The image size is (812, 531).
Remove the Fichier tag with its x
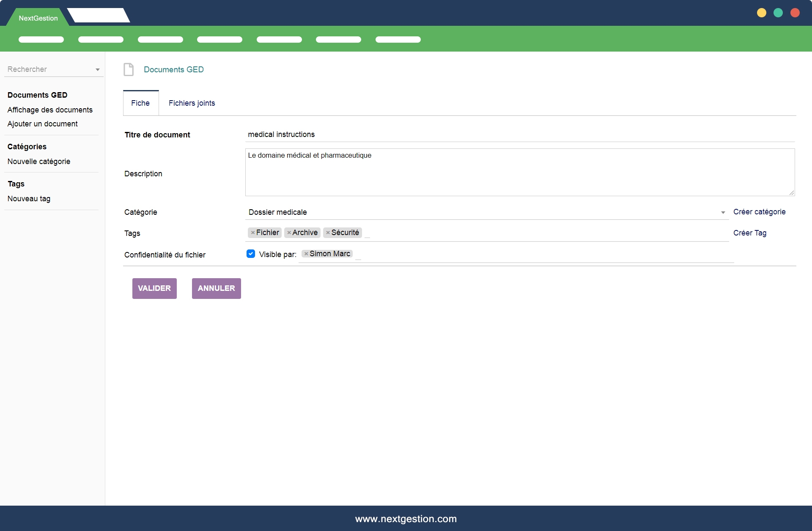pos(252,233)
